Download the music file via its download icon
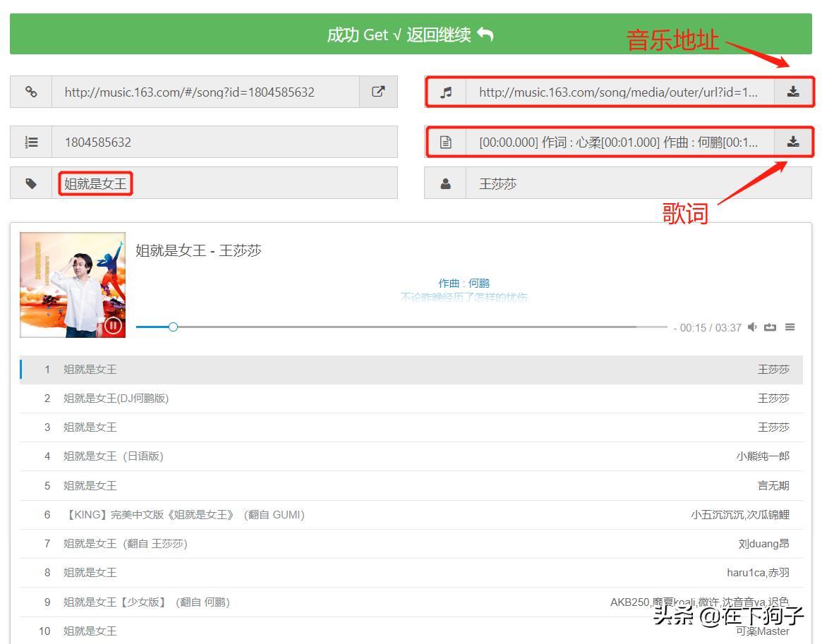 (x=794, y=91)
